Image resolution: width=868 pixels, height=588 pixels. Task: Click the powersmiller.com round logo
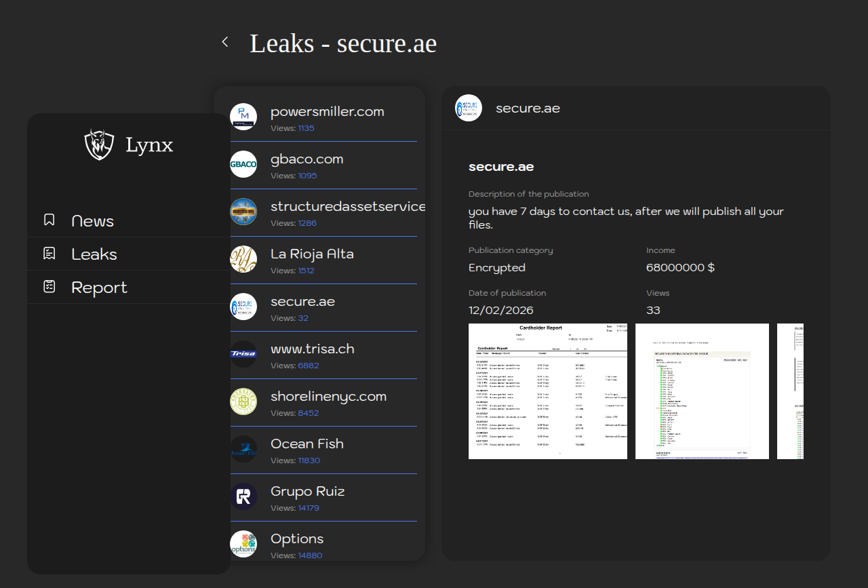pyautogui.click(x=243, y=117)
